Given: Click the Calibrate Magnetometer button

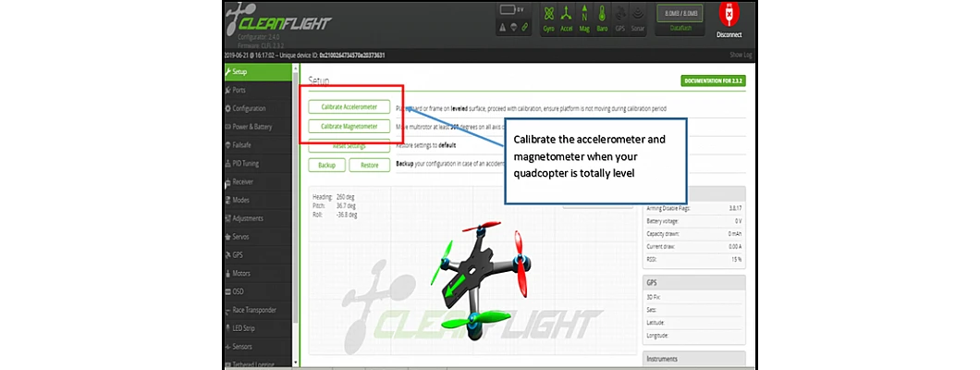Looking at the screenshot, I should tap(349, 126).
